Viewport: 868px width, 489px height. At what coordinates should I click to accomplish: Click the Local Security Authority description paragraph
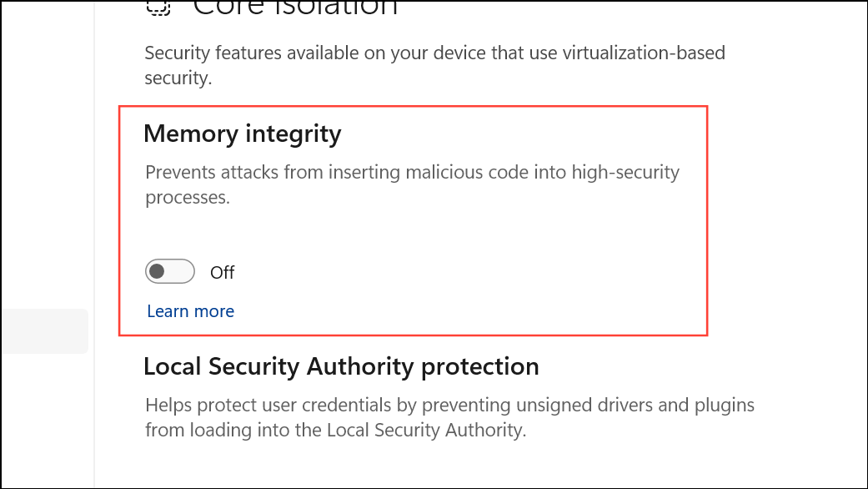click(x=449, y=417)
